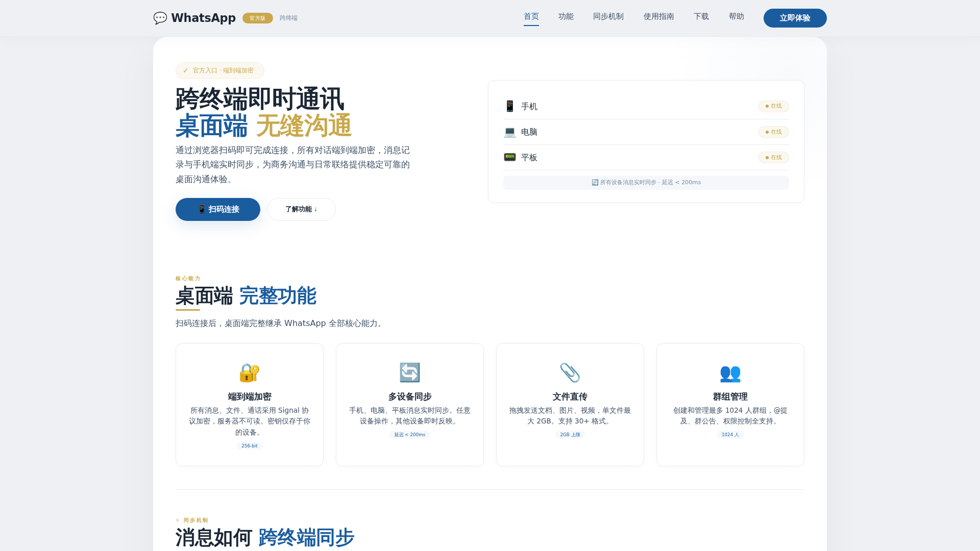Click 在线 status badge for 电脑

coord(774,132)
